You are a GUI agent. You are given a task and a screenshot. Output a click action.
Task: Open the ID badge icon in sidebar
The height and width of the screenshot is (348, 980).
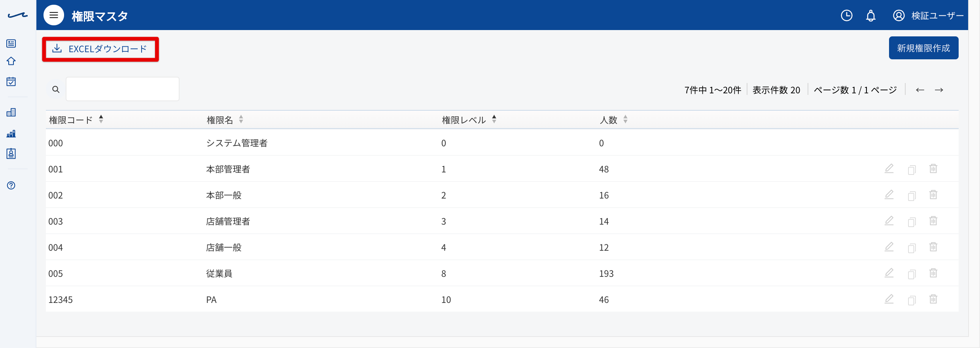pos(11,154)
